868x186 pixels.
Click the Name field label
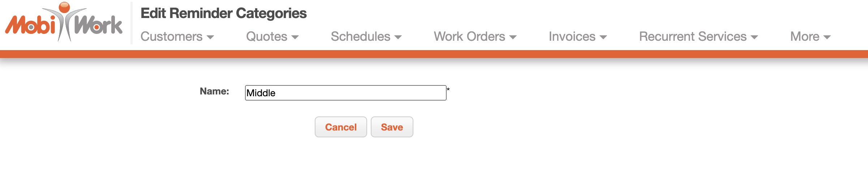[214, 91]
